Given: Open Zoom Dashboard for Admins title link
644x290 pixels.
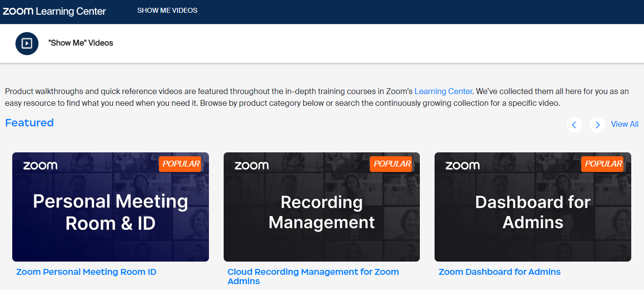Looking at the screenshot, I should coord(499,272).
